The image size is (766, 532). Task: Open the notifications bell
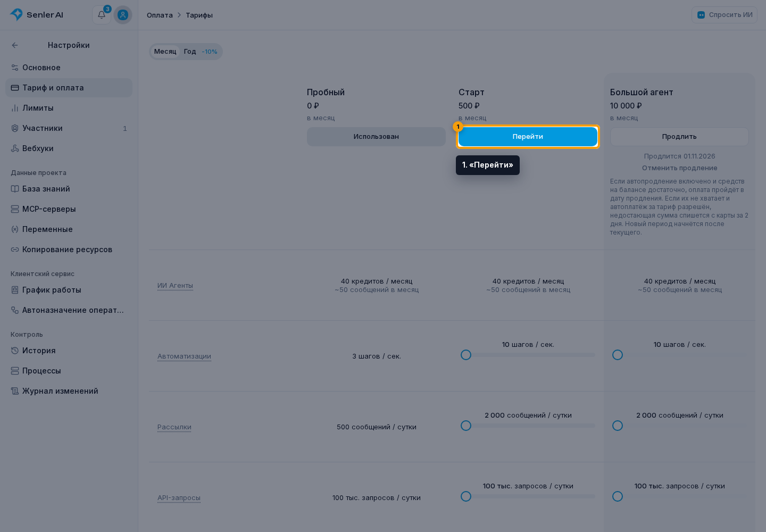(102, 15)
